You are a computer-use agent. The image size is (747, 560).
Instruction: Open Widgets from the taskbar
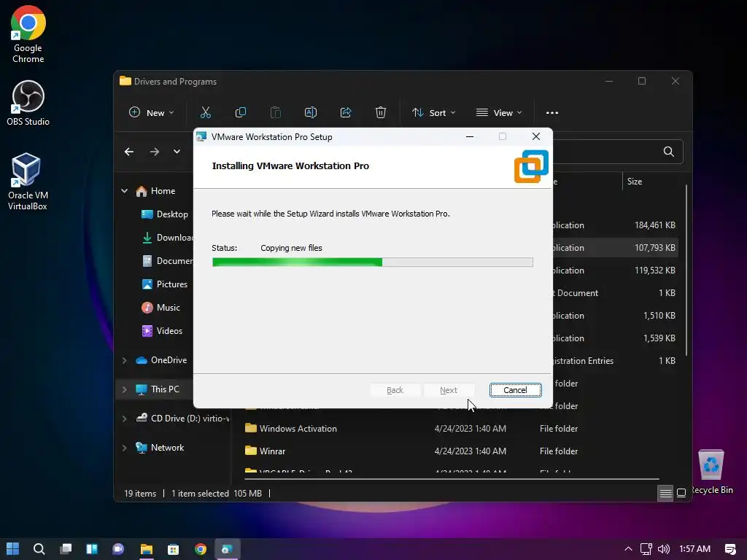point(92,549)
